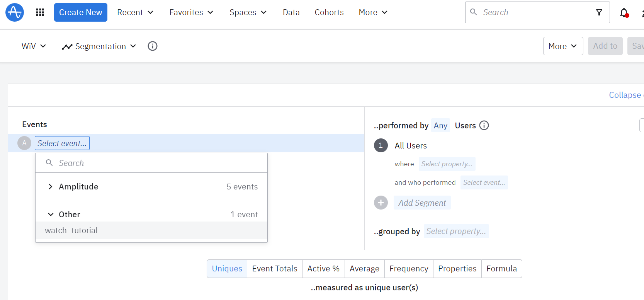Click info icon next to Segmentation
The image size is (644, 300).
pos(153,46)
